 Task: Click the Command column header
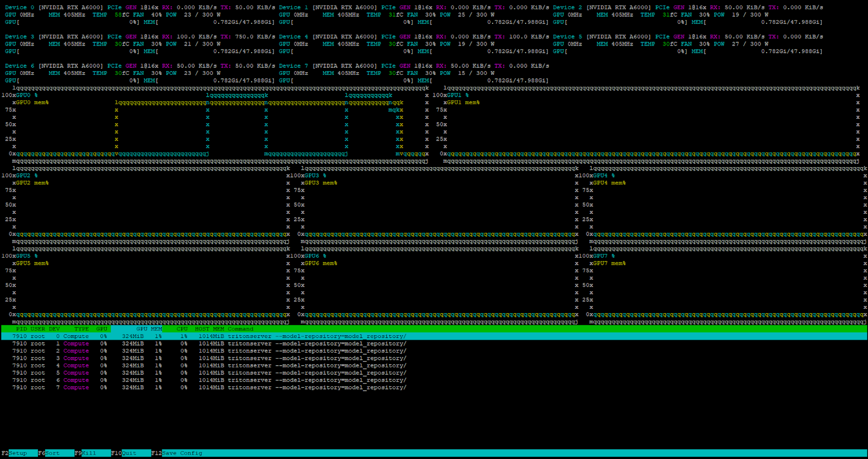[x=240, y=329]
